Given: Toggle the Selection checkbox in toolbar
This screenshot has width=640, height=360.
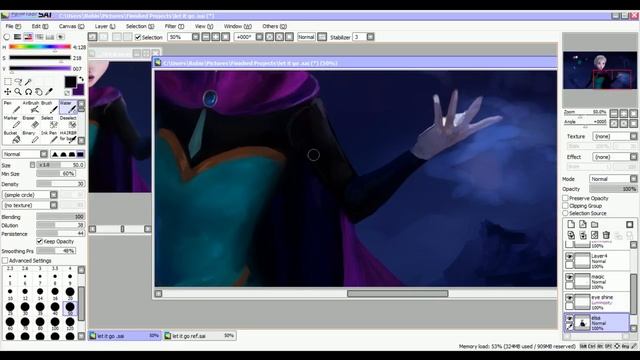Looking at the screenshot, I should point(138,37).
